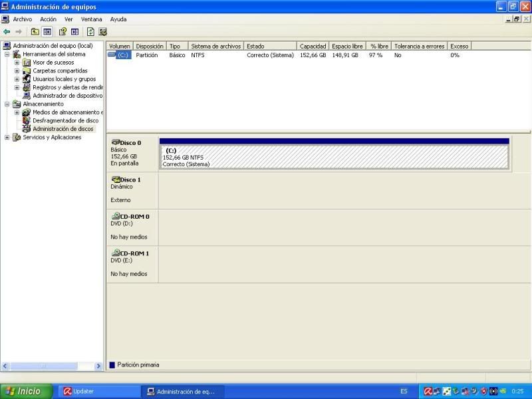Open the Acción menu

48,19
